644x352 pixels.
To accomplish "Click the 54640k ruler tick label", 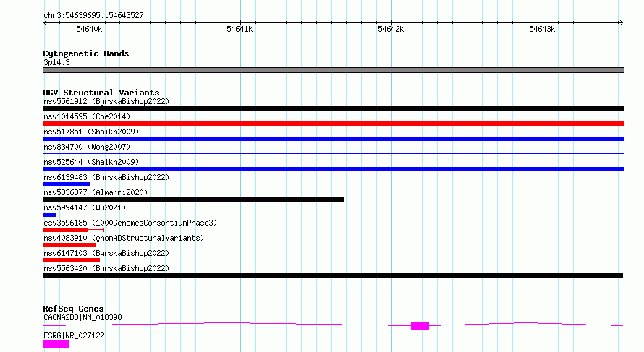I will click(x=89, y=29).
